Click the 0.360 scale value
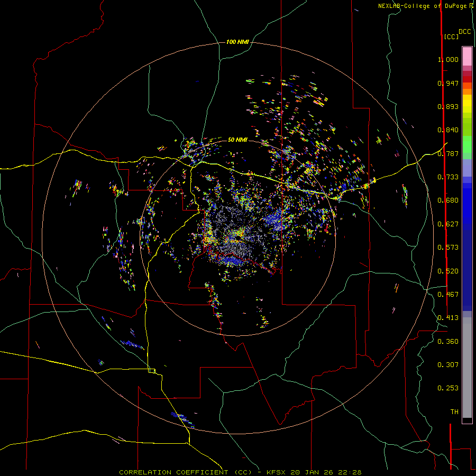The width and height of the screenshot is (476, 476). (448, 342)
